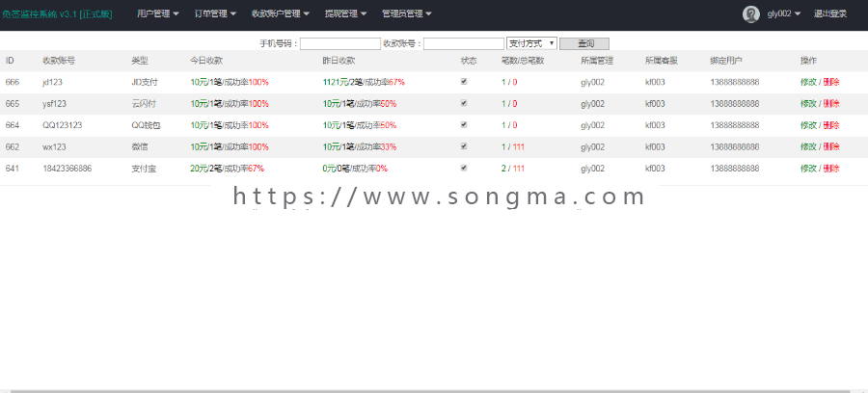Toggle status checkbox for 18423366886 row
868x393 pixels.
[464, 168]
